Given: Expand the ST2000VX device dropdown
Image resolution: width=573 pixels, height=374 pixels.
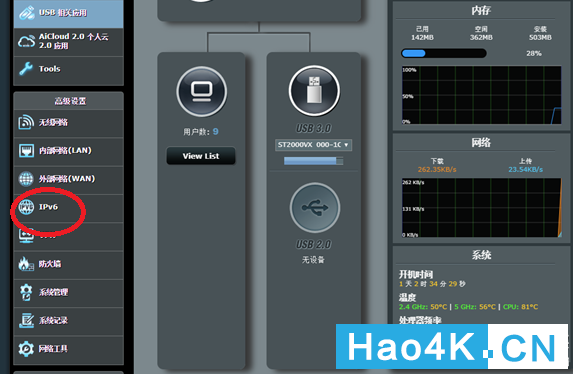Looking at the screenshot, I should 314,145.
